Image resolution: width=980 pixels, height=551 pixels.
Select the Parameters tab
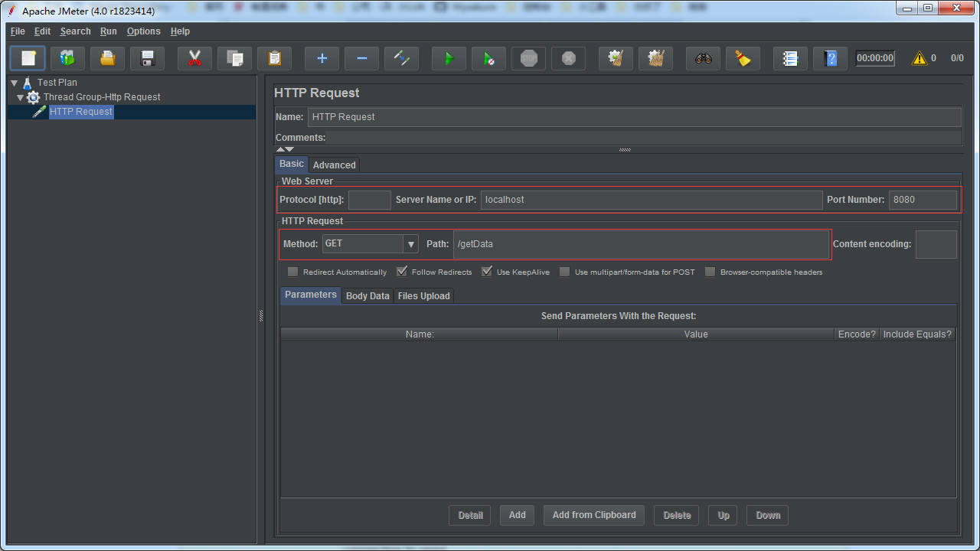311,295
